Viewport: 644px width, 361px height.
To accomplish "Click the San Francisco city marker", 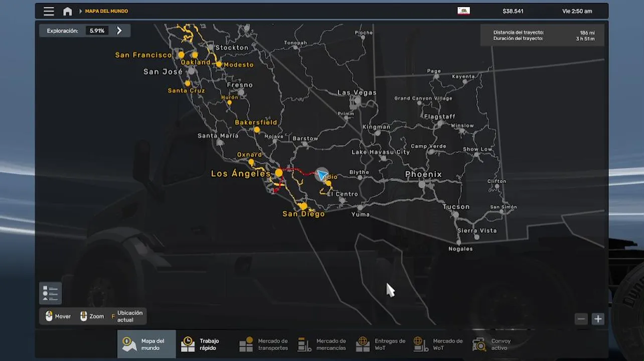I will (182, 55).
